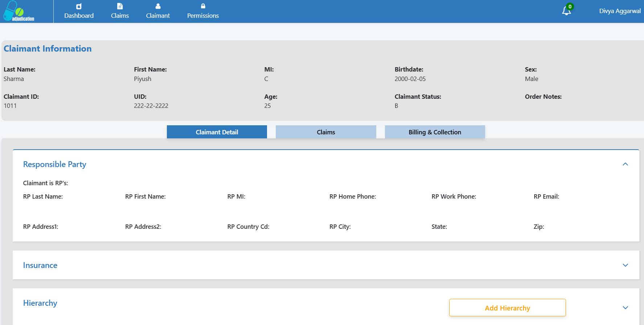The height and width of the screenshot is (325, 644).
Task: Expand the Insurance section chevron
Action: click(625, 265)
